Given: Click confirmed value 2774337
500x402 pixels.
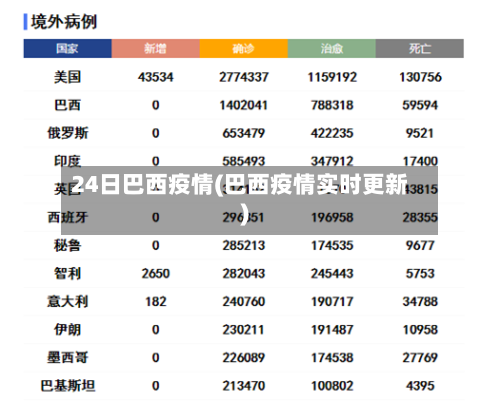Looking at the screenshot, I should 244,77.
